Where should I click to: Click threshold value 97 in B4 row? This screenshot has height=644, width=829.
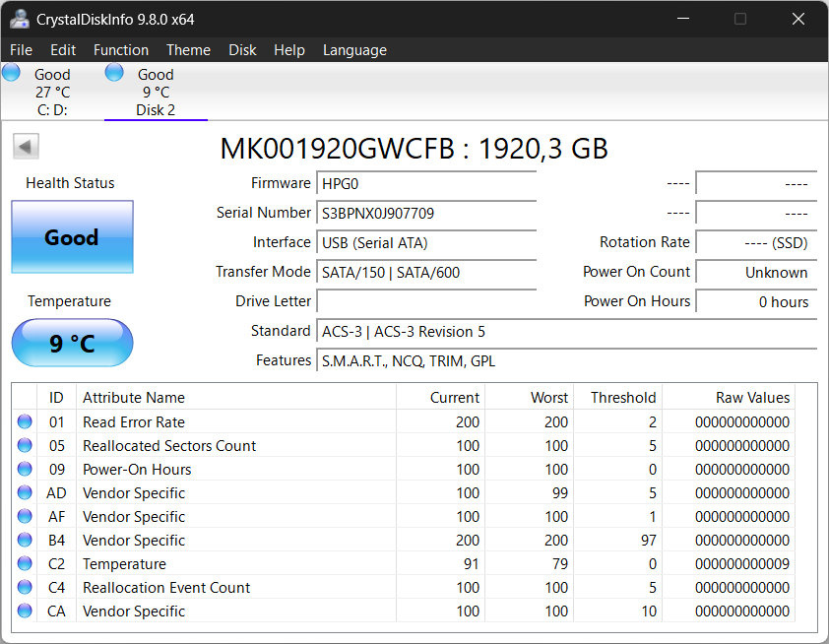(x=648, y=541)
